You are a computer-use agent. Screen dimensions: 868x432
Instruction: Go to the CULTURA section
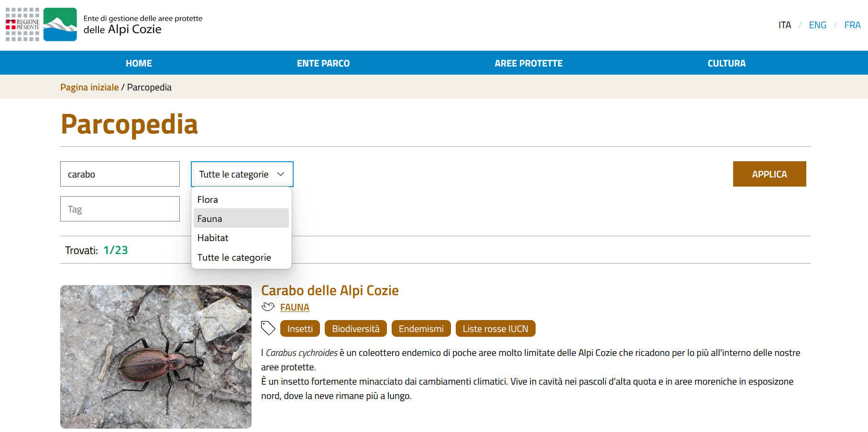[726, 63]
